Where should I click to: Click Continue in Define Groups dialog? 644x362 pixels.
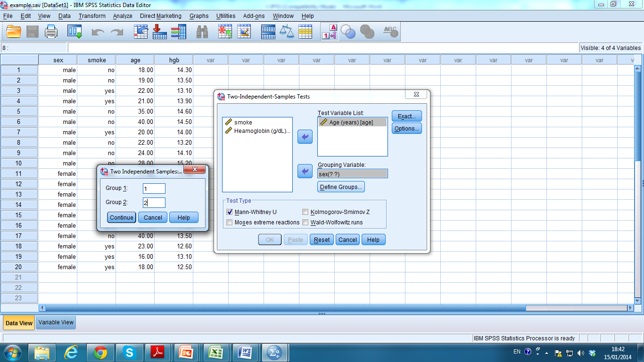122,217
